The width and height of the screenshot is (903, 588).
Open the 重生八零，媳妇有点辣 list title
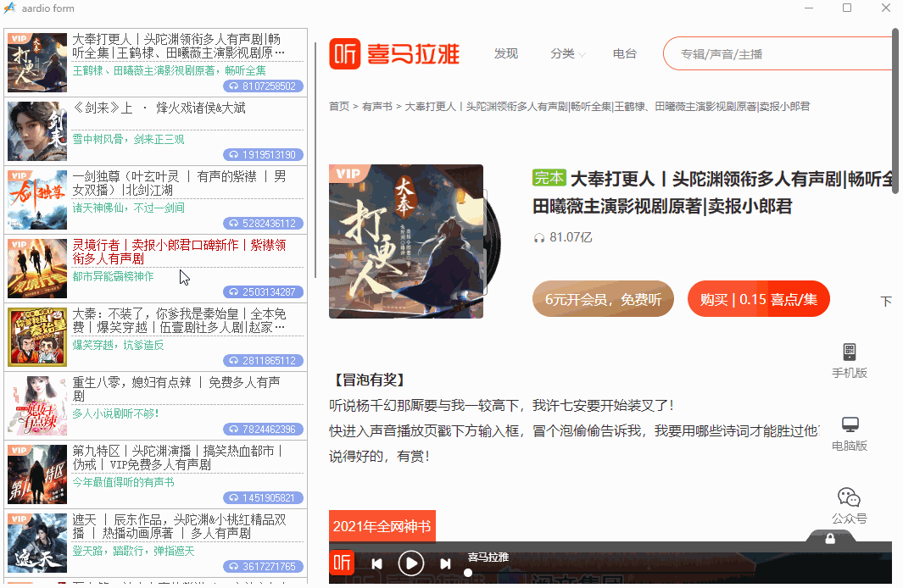pos(177,389)
